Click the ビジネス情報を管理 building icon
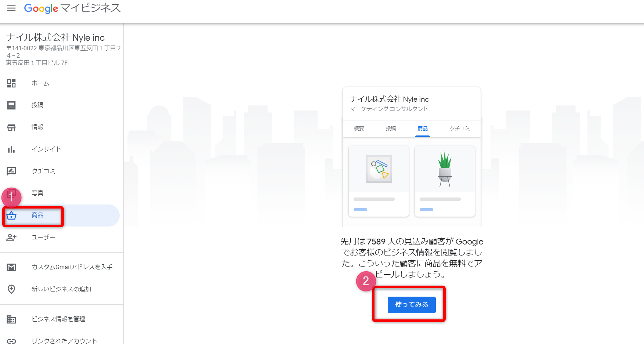644x344 pixels. point(11,319)
